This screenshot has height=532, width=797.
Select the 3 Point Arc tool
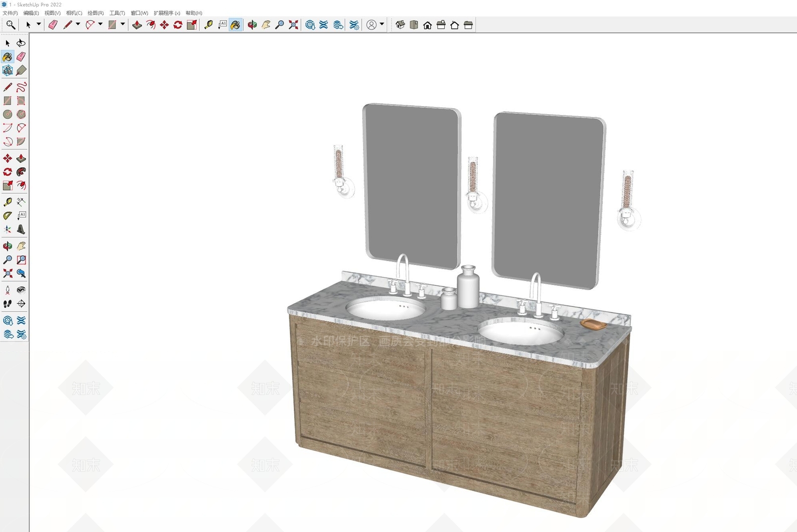point(7,141)
